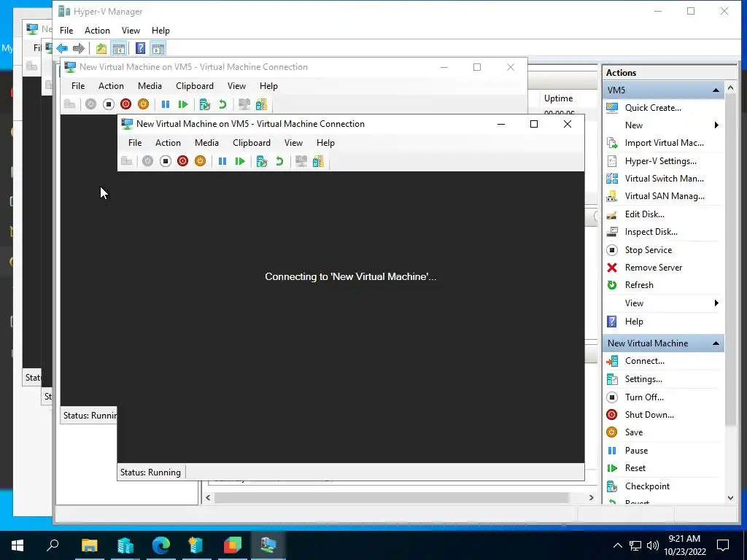The width and height of the screenshot is (747, 560).
Task: Reset the VM from front connection toolbar
Action: 240,161
